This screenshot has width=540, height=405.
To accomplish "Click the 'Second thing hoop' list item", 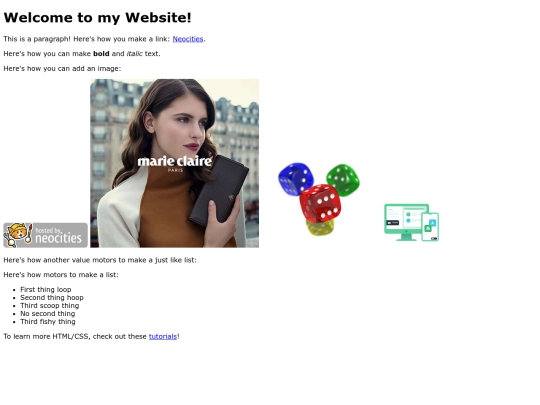I will 52,298.
